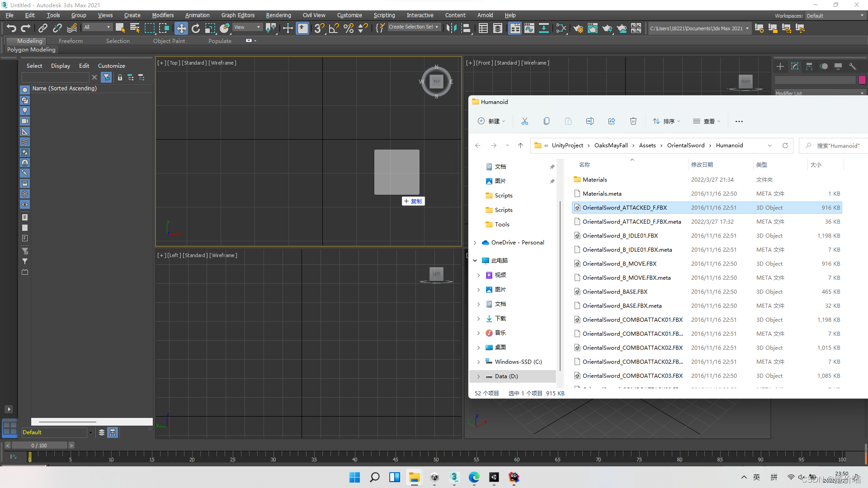The image size is (868, 488).
Task: Toggle Percent Snap in toolbar
Action: [348, 28]
